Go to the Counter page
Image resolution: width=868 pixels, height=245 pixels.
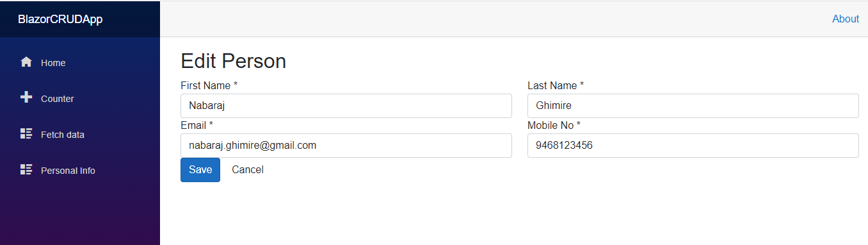80,99
